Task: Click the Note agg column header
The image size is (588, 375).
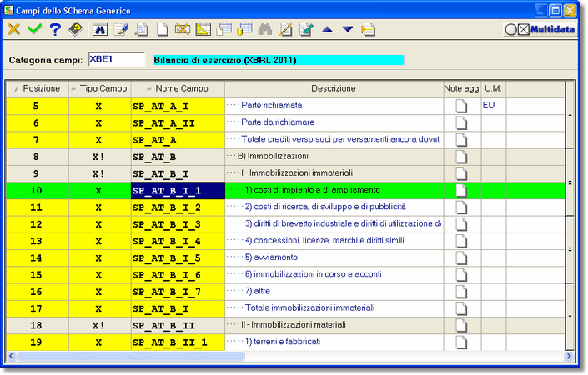Action: point(461,89)
